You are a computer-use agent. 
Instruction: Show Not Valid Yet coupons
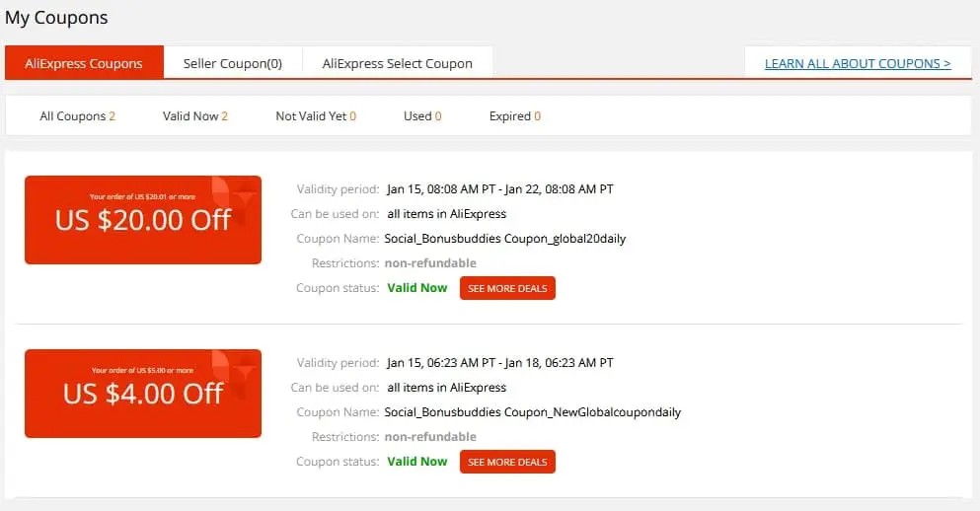tap(316, 116)
